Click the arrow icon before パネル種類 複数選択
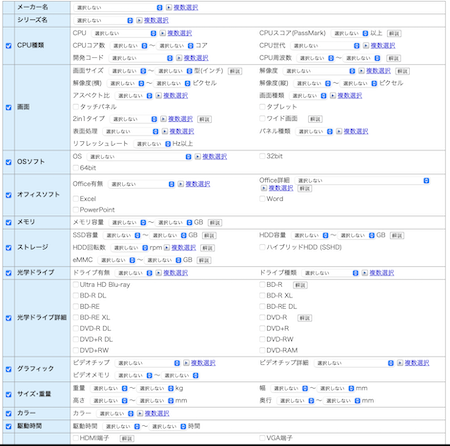The width and height of the screenshot is (450, 446). pyautogui.click(x=339, y=132)
